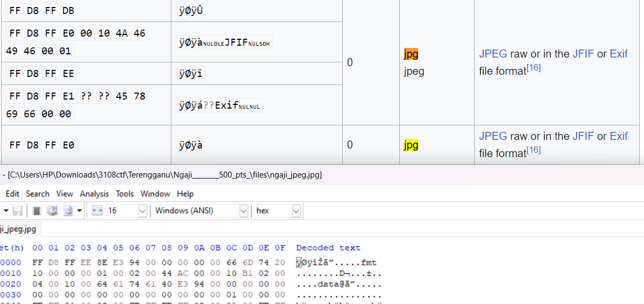Click the Open main memory chip icon

pyautogui.click(x=37, y=211)
